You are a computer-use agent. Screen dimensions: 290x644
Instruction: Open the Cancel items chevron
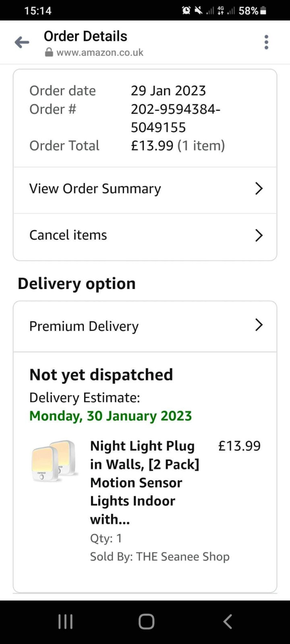(x=259, y=235)
